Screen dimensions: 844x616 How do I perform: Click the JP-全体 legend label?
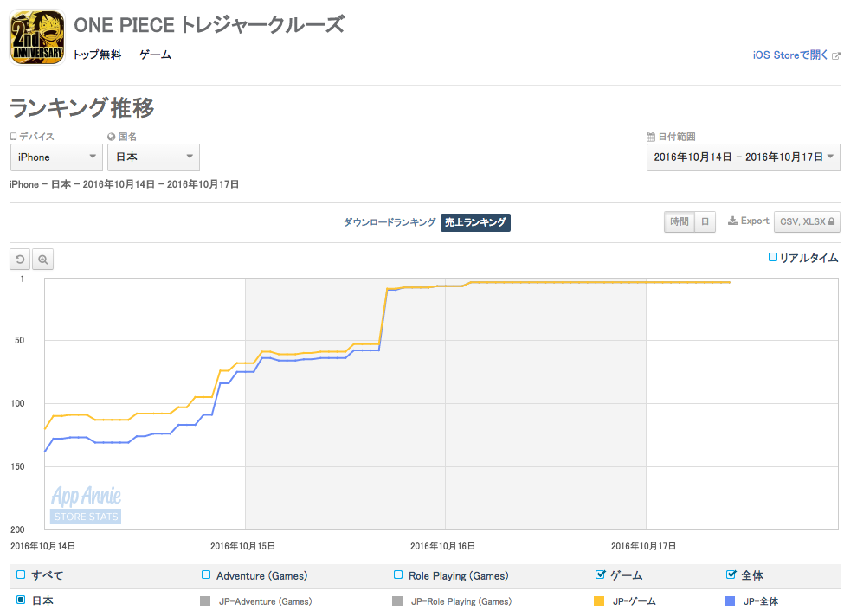[x=761, y=601]
